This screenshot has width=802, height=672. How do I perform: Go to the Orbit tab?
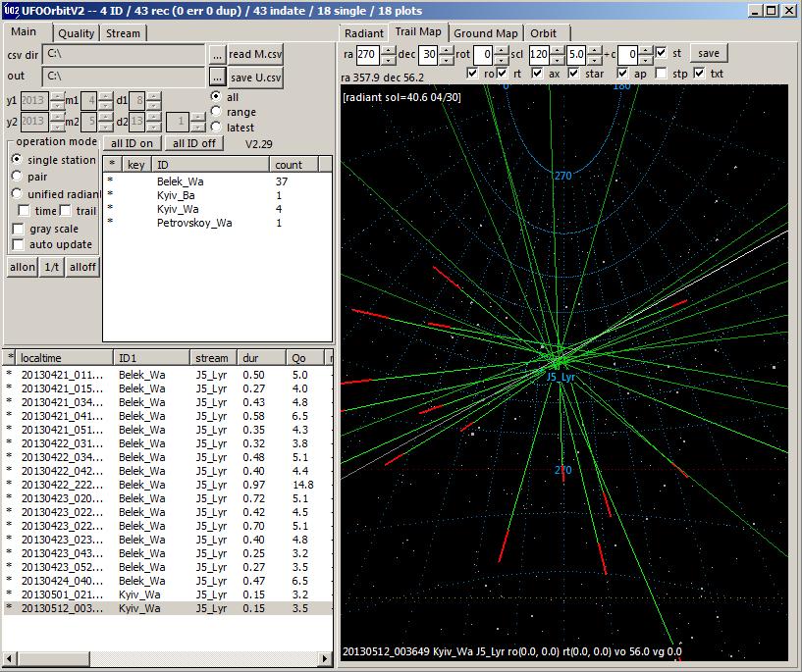click(543, 33)
